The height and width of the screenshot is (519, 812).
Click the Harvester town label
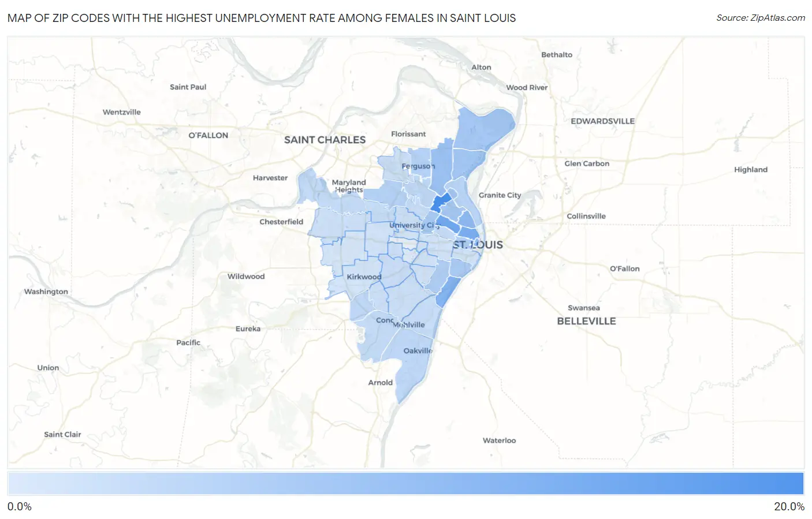coord(270,178)
